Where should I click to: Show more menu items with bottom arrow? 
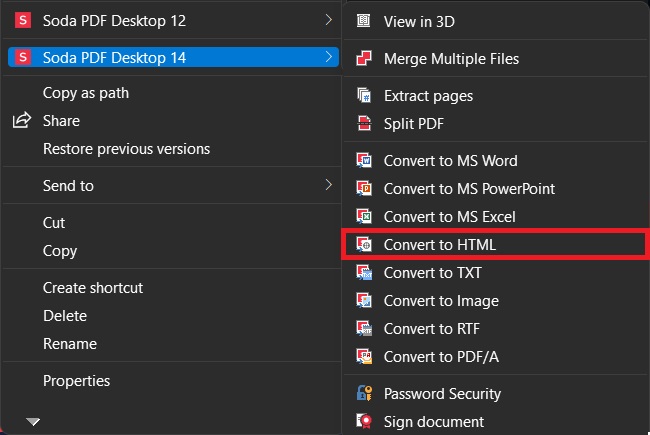(x=33, y=422)
